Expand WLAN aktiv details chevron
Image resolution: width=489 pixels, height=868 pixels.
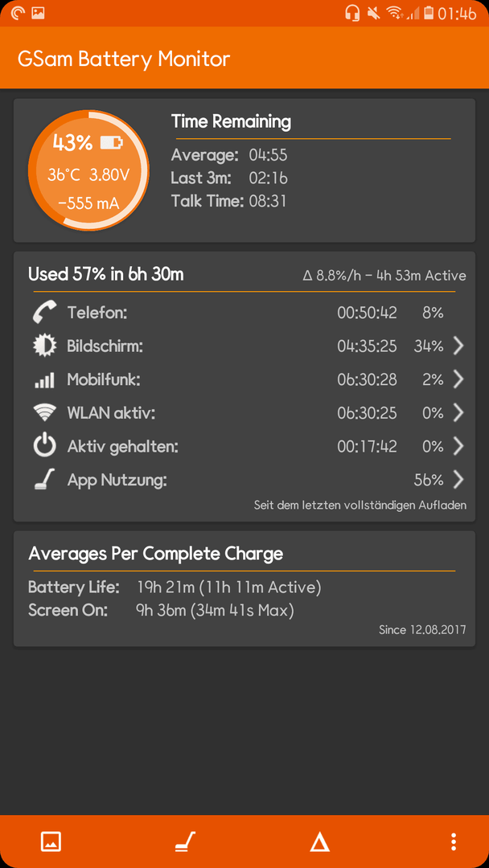click(x=458, y=413)
